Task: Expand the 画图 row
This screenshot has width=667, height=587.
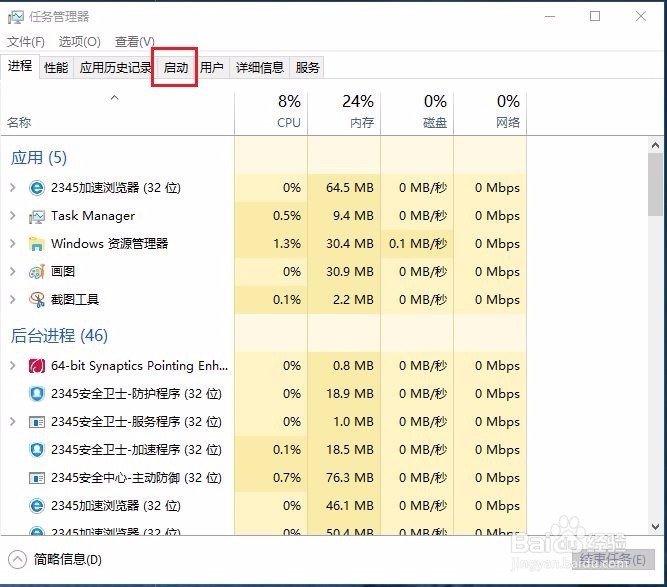Action: pyautogui.click(x=13, y=271)
